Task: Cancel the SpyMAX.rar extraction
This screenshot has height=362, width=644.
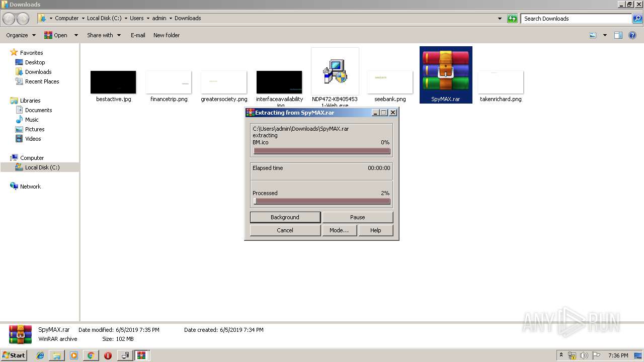Action: pos(285,230)
